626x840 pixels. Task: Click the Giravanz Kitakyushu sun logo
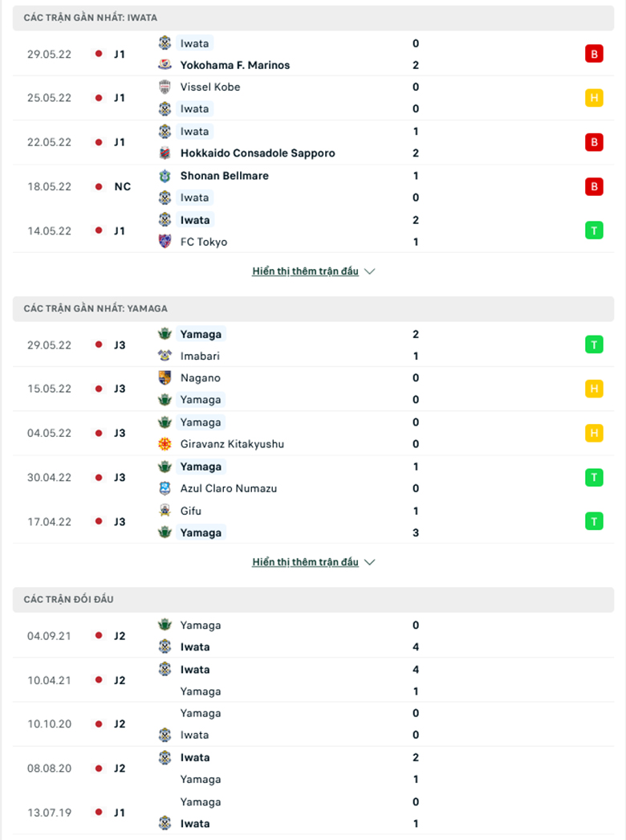165,444
